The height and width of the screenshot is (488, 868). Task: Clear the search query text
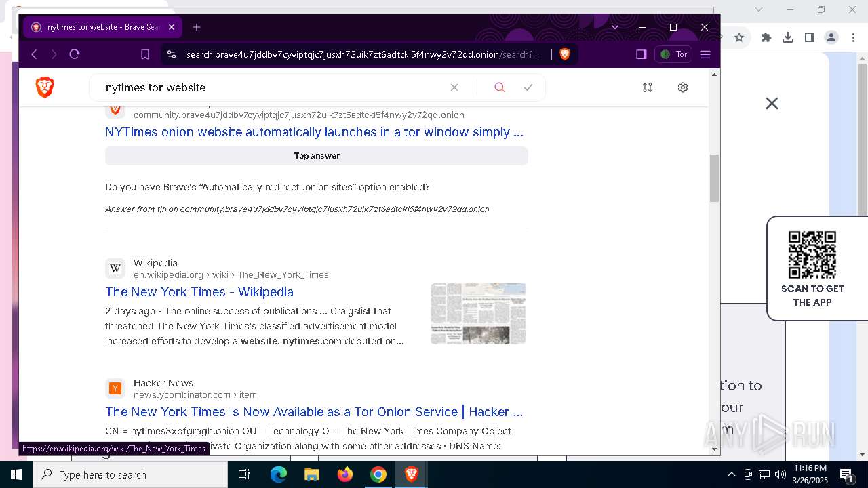tap(454, 87)
